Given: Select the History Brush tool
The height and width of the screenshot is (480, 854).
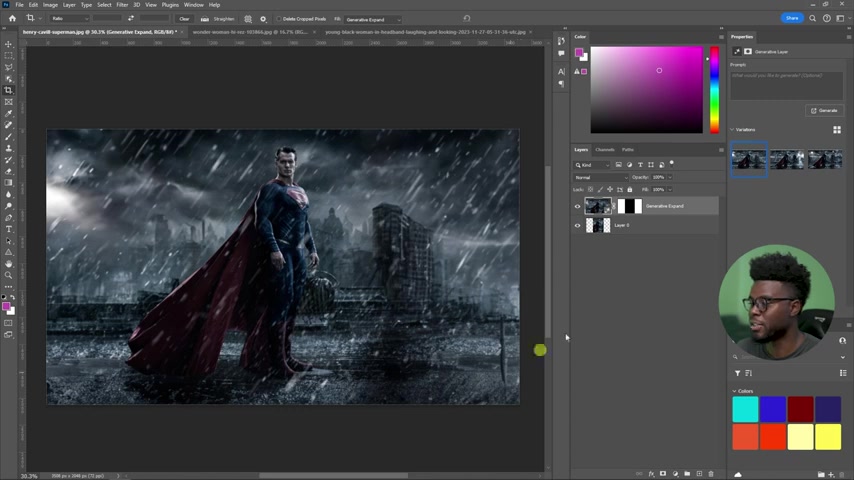Looking at the screenshot, I should (8, 160).
